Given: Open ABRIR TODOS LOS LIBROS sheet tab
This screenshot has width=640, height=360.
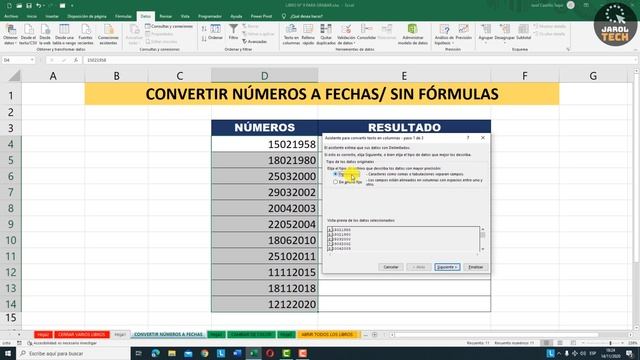Looking at the screenshot, I should point(327,335).
